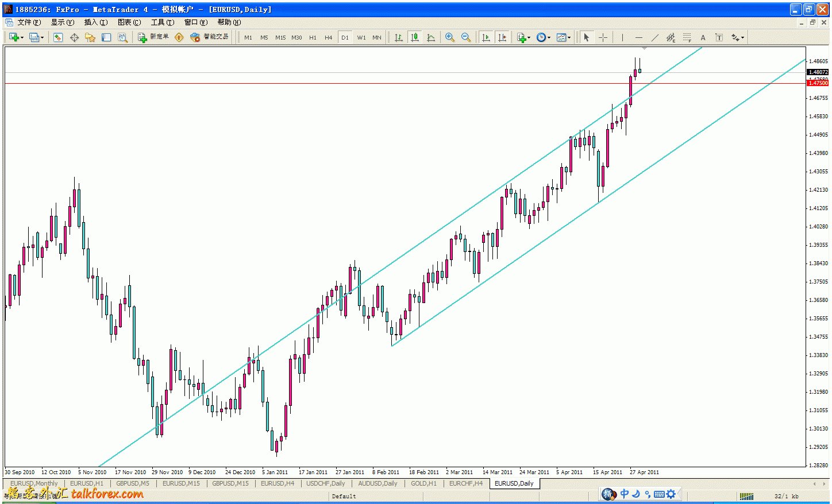The width and height of the screenshot is (832, 504).
Task: Toggle the Terminal panel icon
Action: pos(106,37)
